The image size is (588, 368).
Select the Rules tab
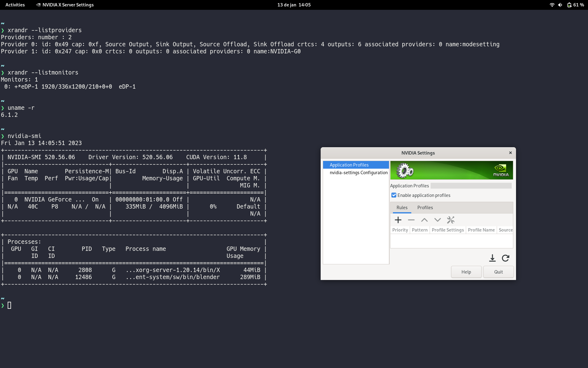point(402,208)
